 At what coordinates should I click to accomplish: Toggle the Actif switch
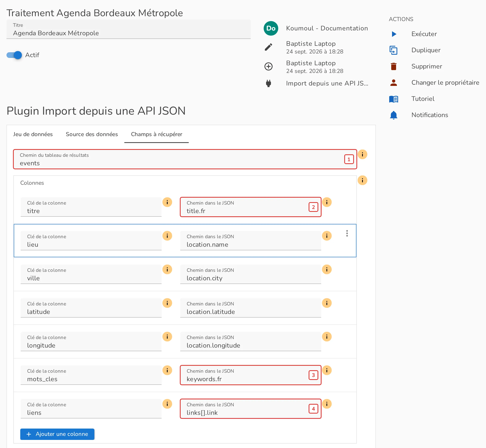pos(14,55)
